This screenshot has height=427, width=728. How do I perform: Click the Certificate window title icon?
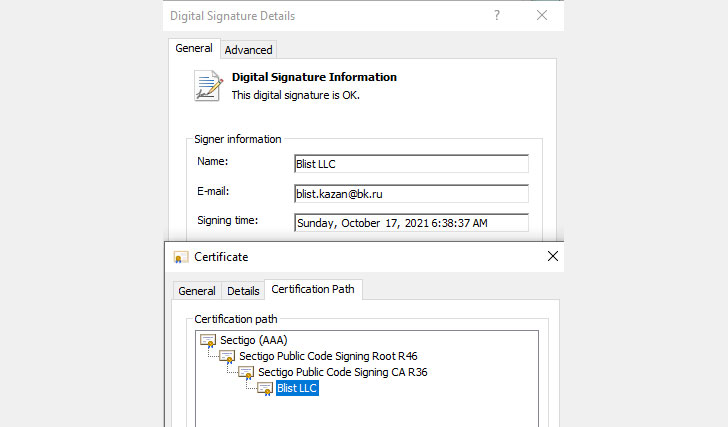click(x=180, y=257)
